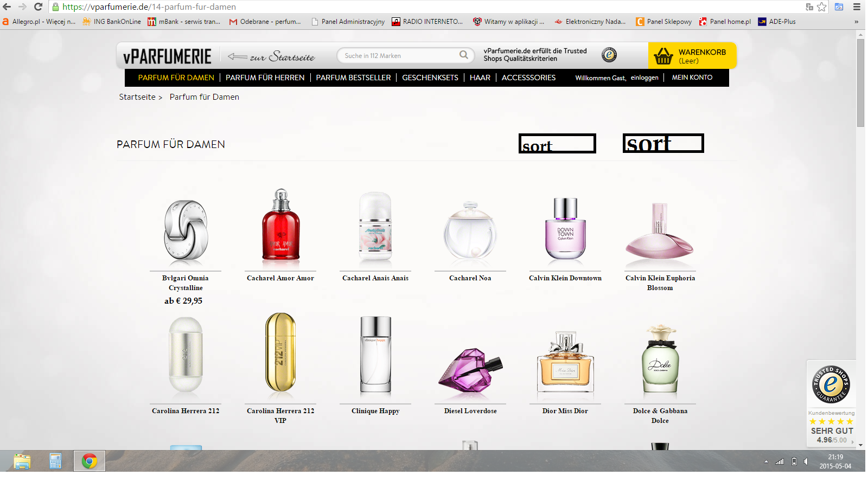This screenshot has height=488, width=868.
Task: Open the Elektroniczny Nada... bookmark
Action: coord(590,22)
